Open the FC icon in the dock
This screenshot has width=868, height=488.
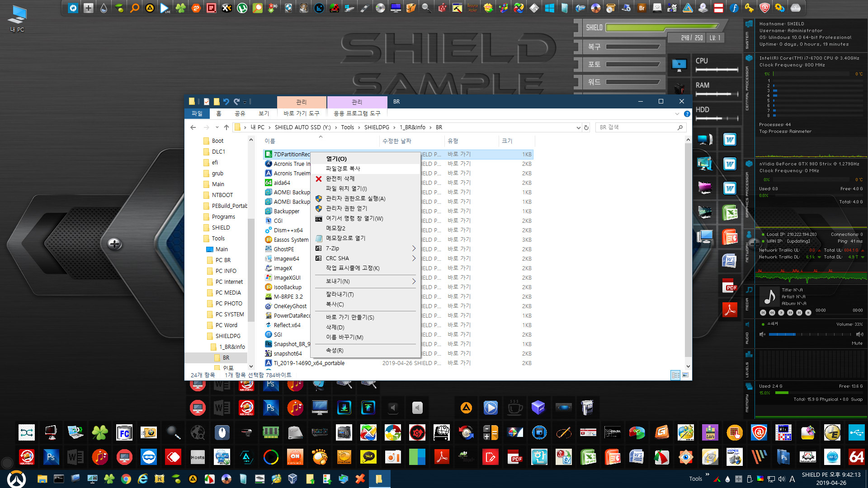point(124,433)
